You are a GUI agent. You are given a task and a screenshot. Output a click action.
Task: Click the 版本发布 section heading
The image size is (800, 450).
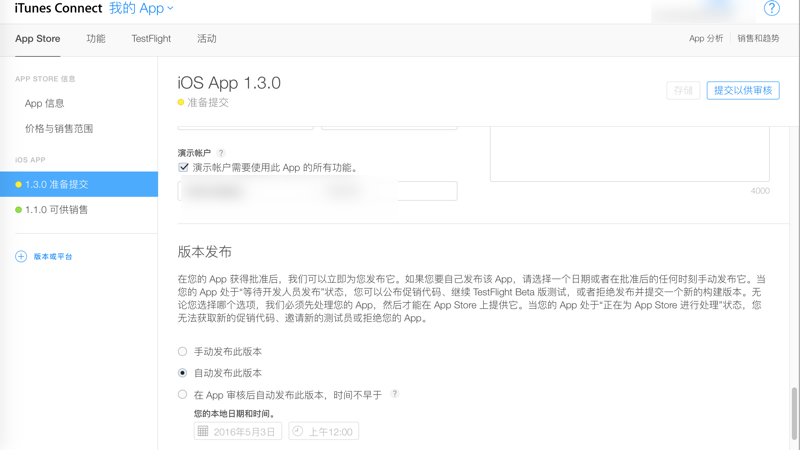click(x=205, y=252)
